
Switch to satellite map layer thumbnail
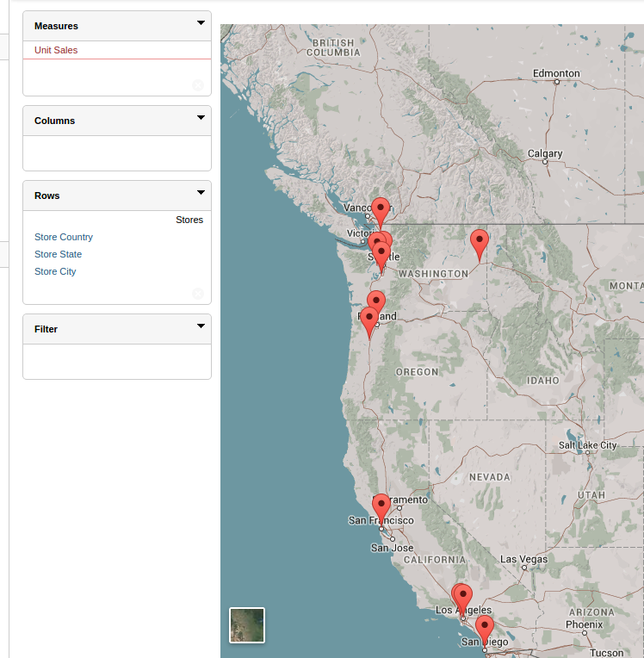coord(247,625)
